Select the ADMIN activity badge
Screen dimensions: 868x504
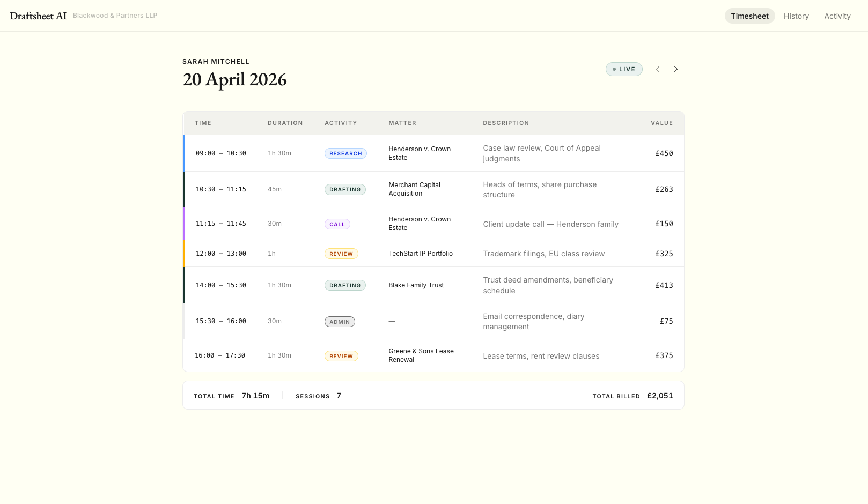pyautogui.click(x=340, y=322)
